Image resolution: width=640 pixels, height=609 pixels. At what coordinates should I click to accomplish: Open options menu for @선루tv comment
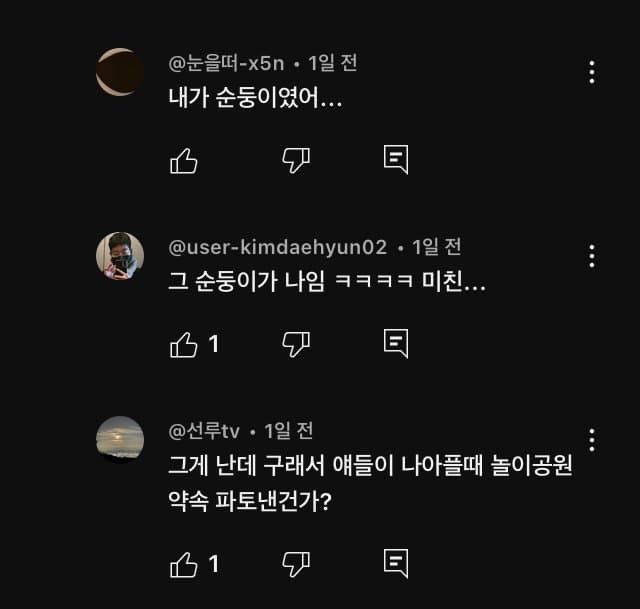592,440
